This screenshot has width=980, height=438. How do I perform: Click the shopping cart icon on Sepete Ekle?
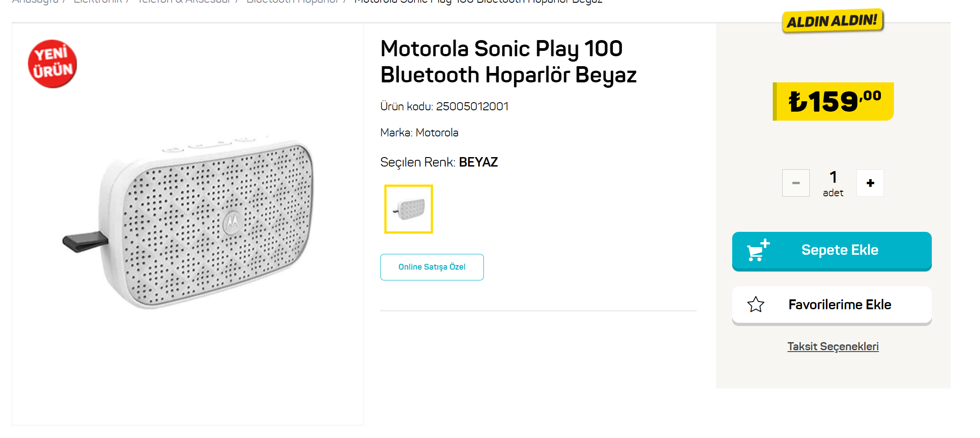[x=758, y=251]
